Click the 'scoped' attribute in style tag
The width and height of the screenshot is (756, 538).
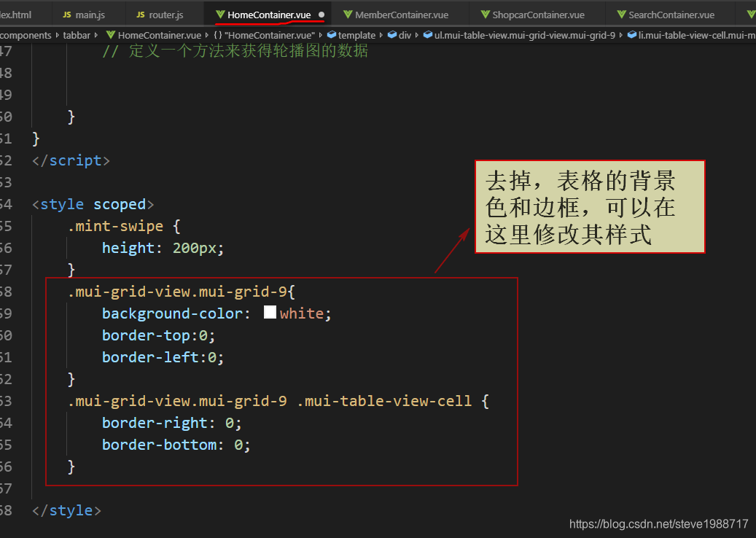click(x=120, y=204)
